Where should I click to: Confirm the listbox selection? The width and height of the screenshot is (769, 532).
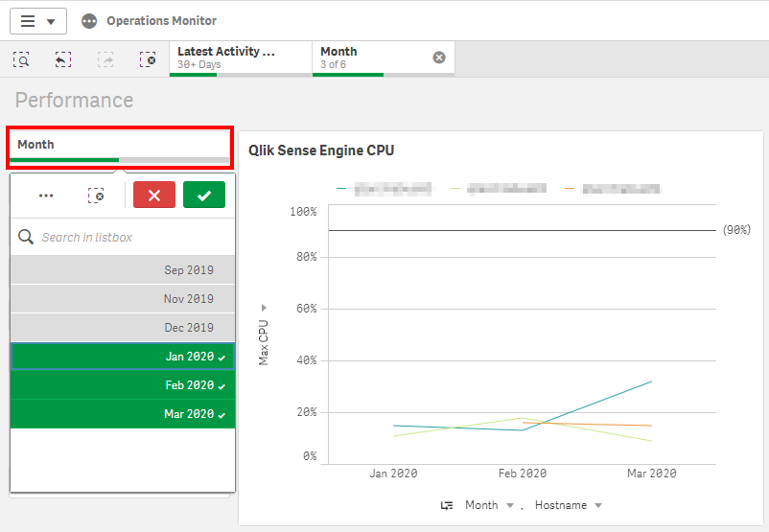click(203, 195)
